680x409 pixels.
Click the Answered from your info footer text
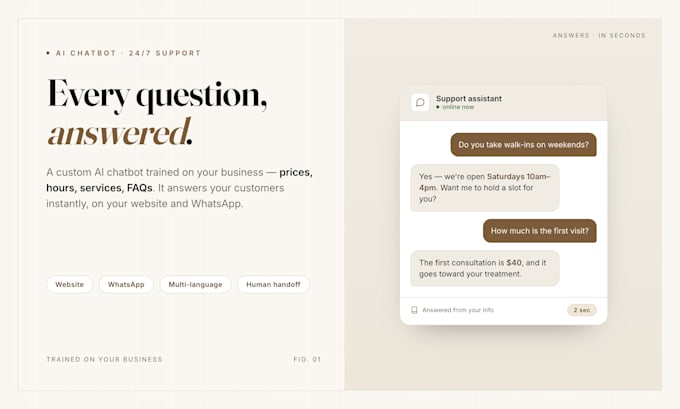click(458, 310)
